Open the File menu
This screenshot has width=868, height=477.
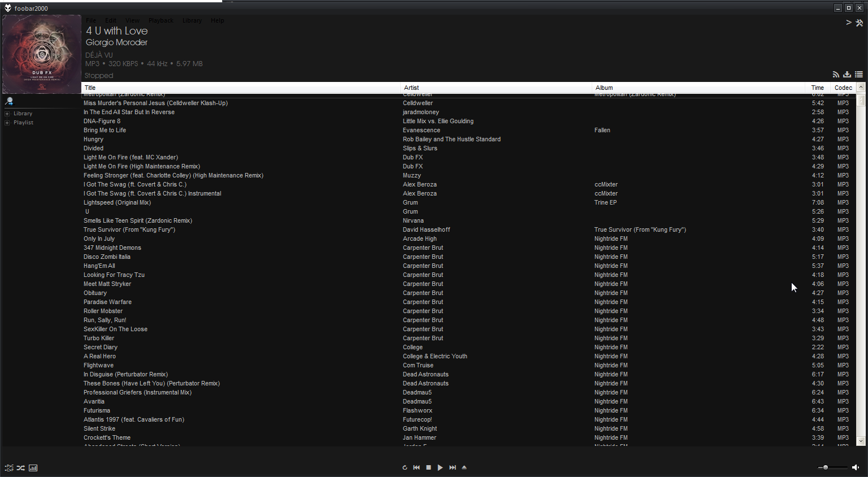coord(91,20)
